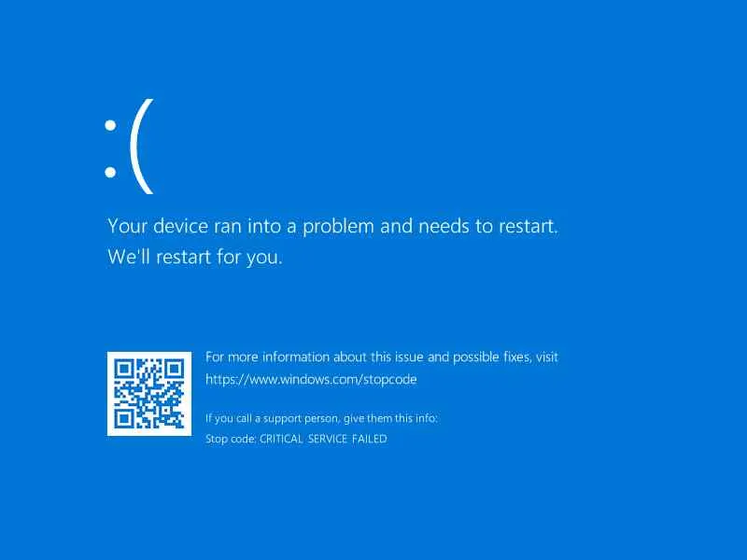Screen dimensions: 747x560
Task: Click the QR code's bottom-left finder square
Action: pyautogui.click(x=124, y=418)
